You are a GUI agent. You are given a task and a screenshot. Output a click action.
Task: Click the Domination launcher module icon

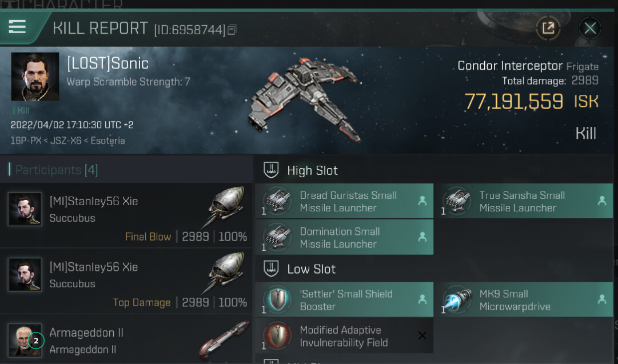click(x=277, y=237)
